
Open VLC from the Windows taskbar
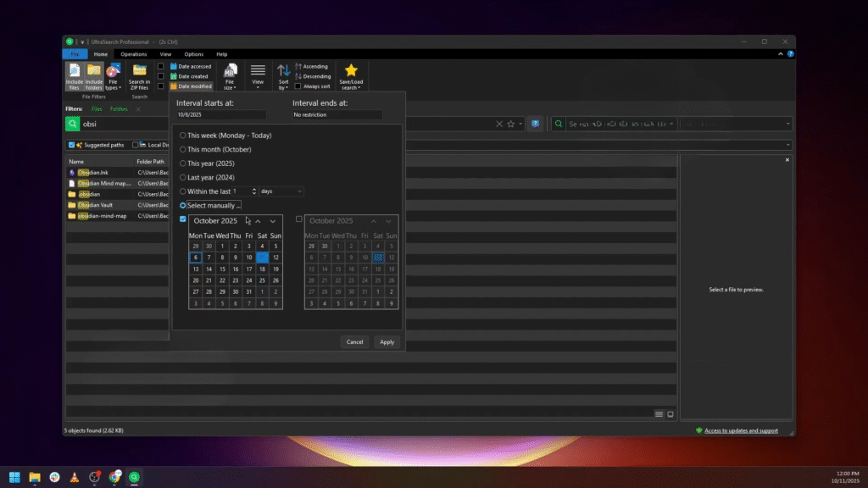[x=75, y=477]
